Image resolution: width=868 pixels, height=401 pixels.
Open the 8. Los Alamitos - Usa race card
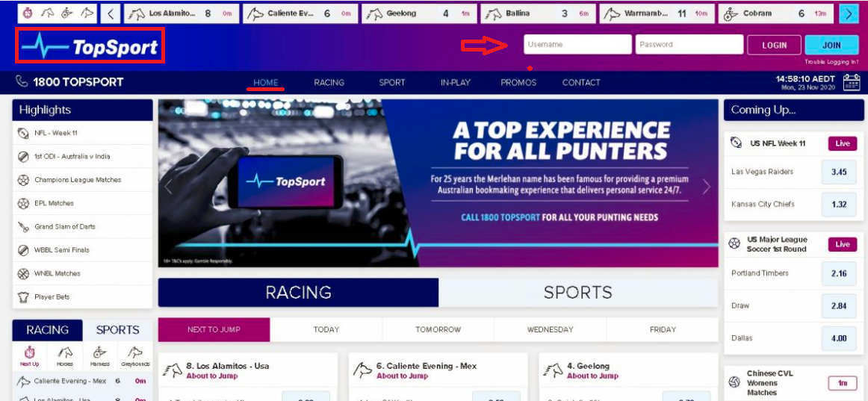248,370
